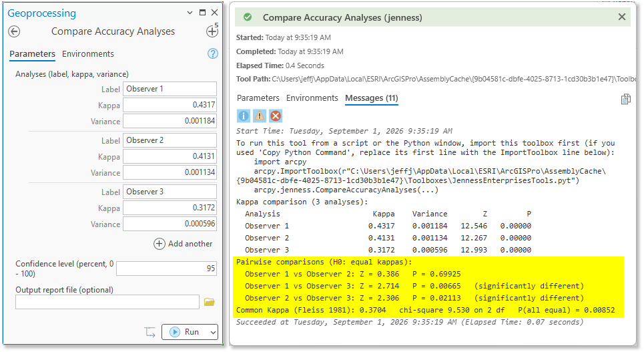Run the Compare Accuracy Analyses tool
Viewport: 644px width, 352px height.
click(186, 332)
